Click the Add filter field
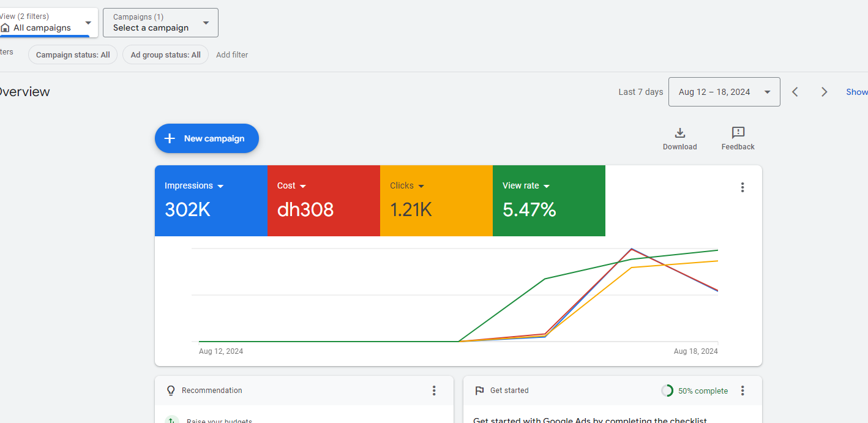868x423 pixels. (232, 54)
